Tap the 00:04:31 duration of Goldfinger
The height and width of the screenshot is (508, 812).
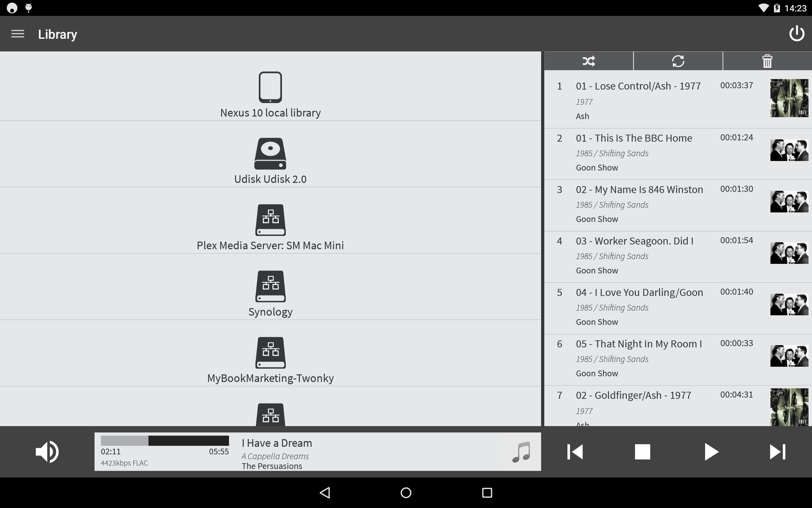click(737, 394)
